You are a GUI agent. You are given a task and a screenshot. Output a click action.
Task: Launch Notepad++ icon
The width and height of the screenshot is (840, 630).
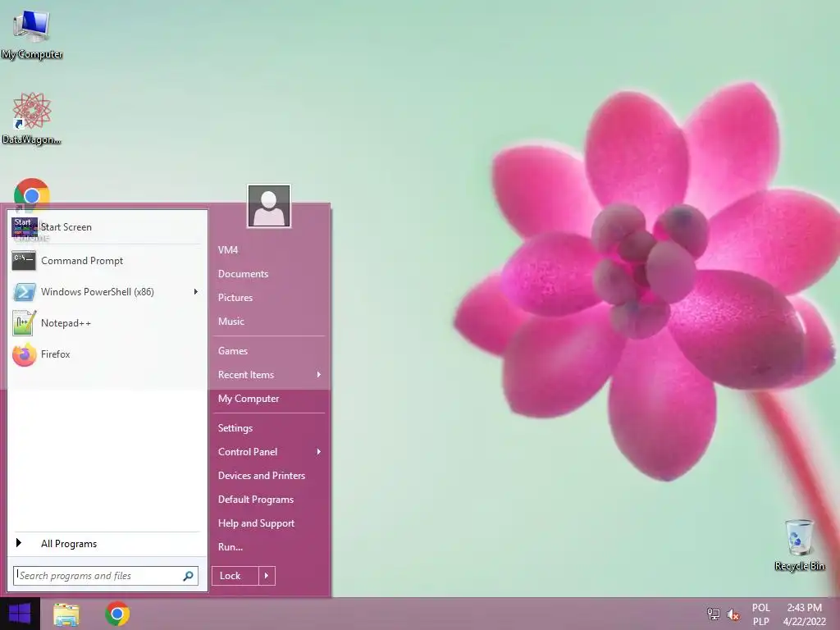point(24,323)
